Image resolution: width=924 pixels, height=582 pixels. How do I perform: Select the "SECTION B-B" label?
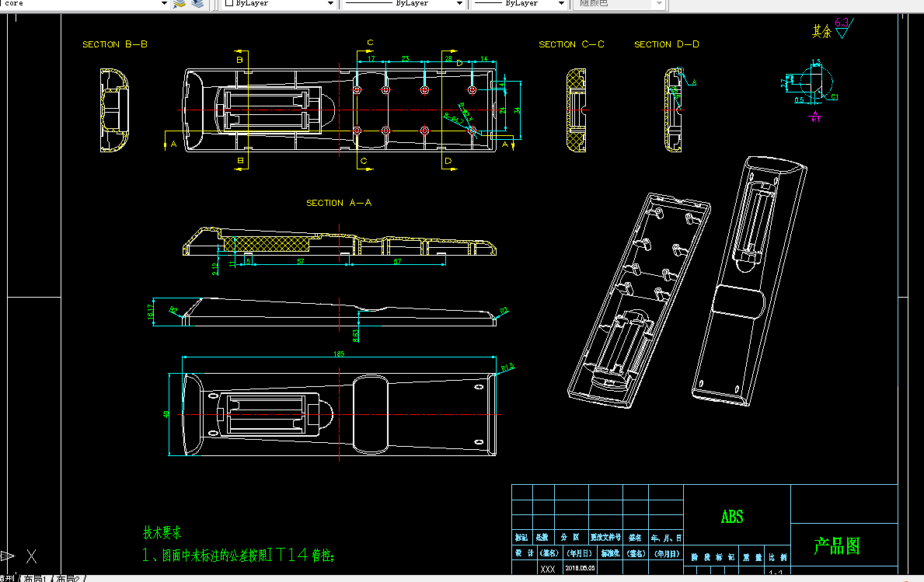(115, 44)
